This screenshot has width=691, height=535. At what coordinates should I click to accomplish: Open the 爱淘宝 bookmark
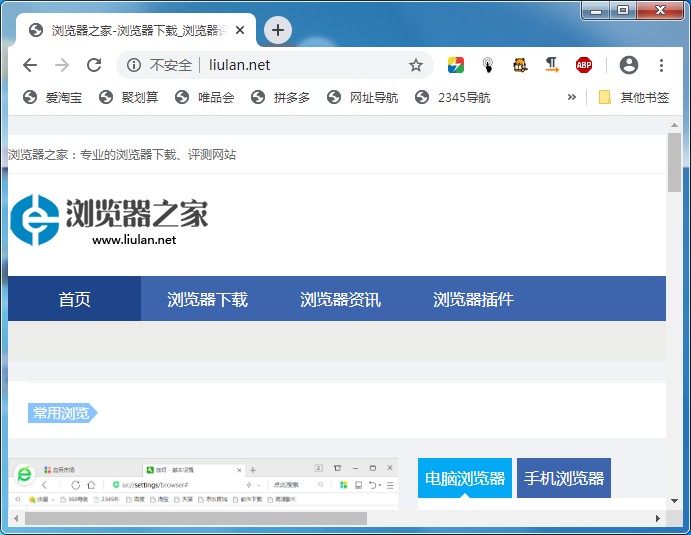[52, 97]
